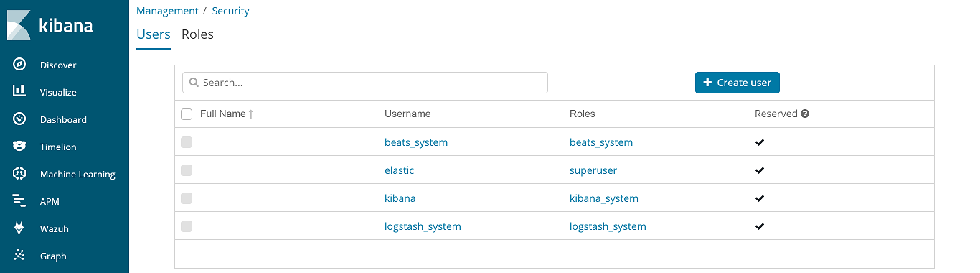Click the Kibana logo
This screenshot has width=980, height=273.
point(50,25)
